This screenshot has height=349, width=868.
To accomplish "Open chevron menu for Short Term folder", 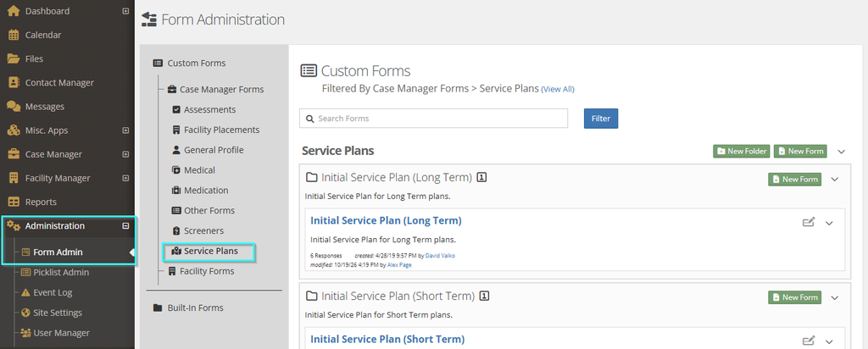I will pos(835,297).
